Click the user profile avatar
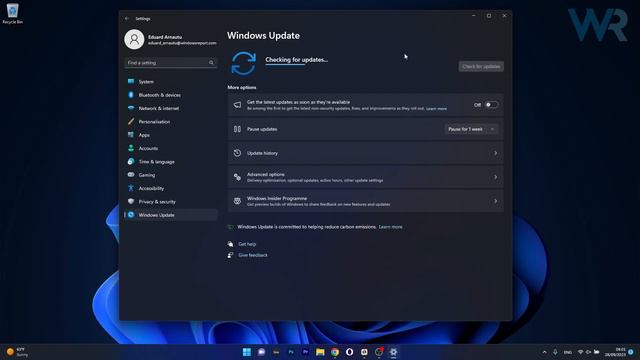This screenshot has width=640, height=360. 134,40
